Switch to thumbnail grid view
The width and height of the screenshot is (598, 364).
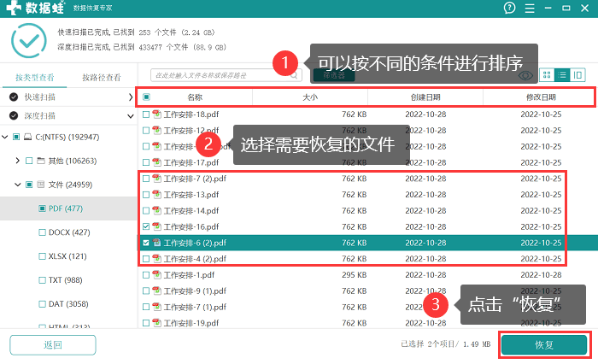547,75
